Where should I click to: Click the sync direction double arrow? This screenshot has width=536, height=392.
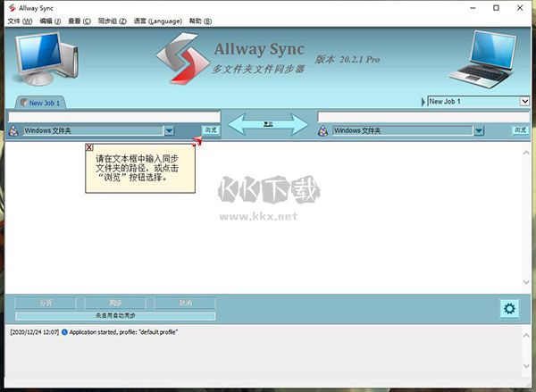click(x=268, y=124)
